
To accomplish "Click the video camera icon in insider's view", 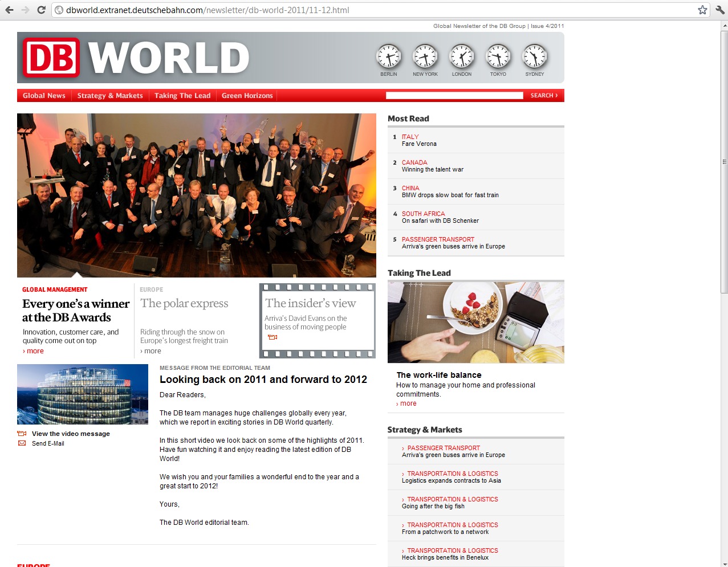I will 273,337.
